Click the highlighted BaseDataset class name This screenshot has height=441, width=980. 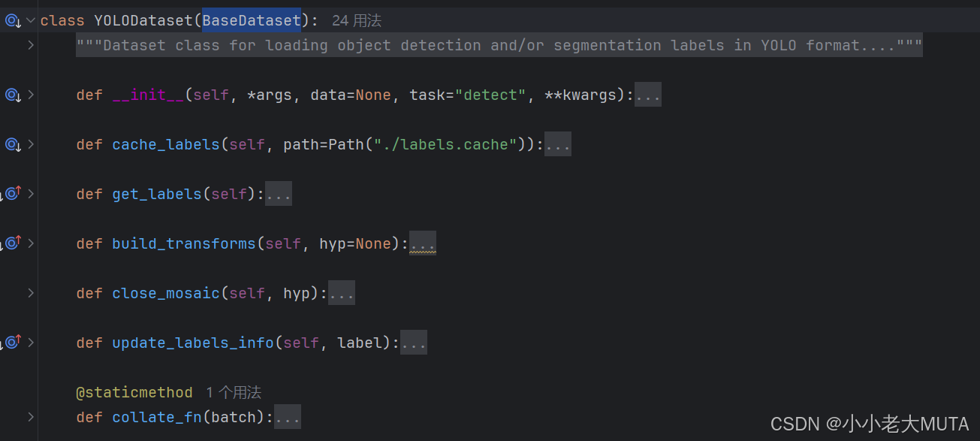coord(252,20)
